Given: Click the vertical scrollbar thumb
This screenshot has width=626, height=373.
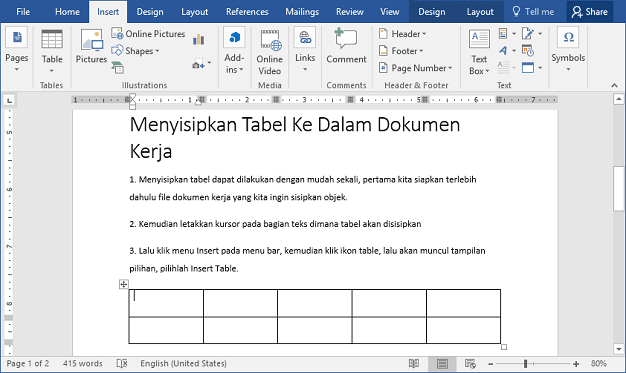Looking at the screenshot, I should 618,188.
